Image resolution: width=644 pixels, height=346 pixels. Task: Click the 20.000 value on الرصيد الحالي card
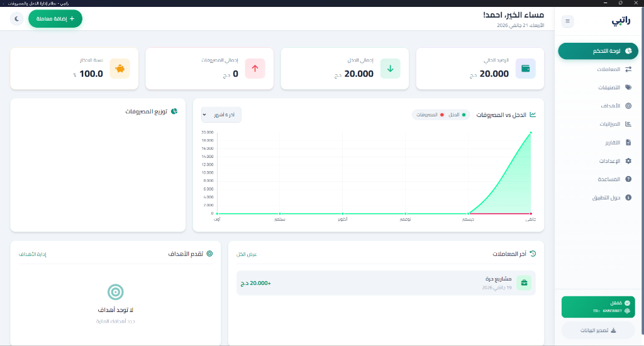click(494, 74)
